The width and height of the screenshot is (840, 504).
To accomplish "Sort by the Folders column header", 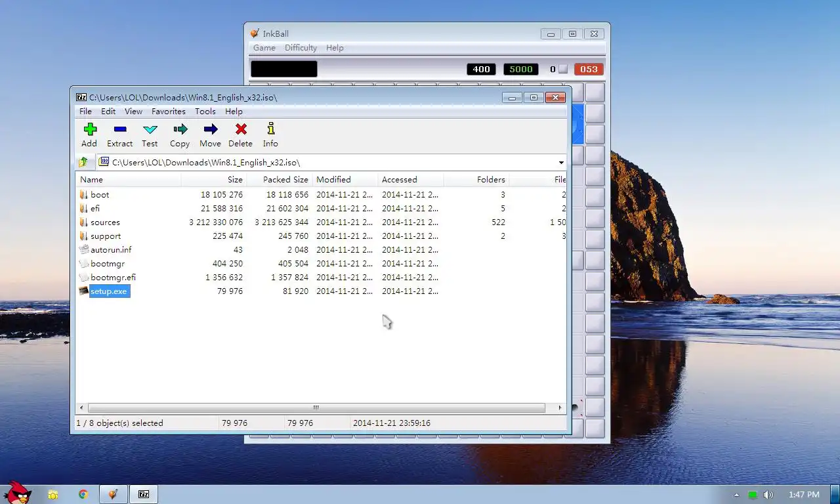I will tap(476, 179).
